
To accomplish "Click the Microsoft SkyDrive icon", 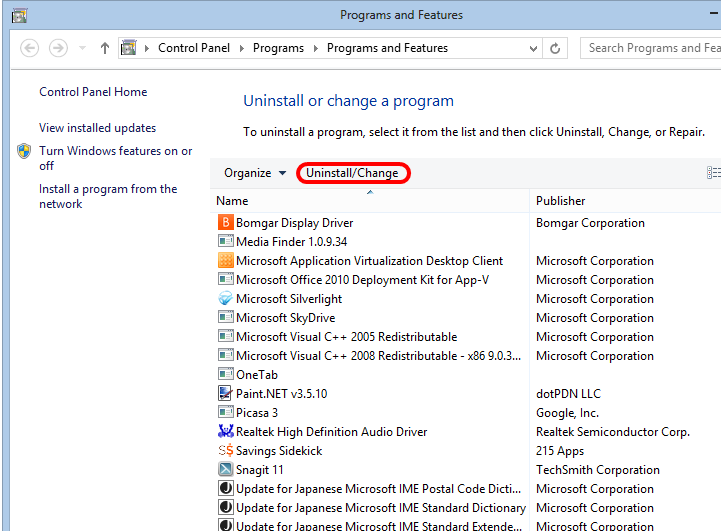I will [x=225, y=318].
